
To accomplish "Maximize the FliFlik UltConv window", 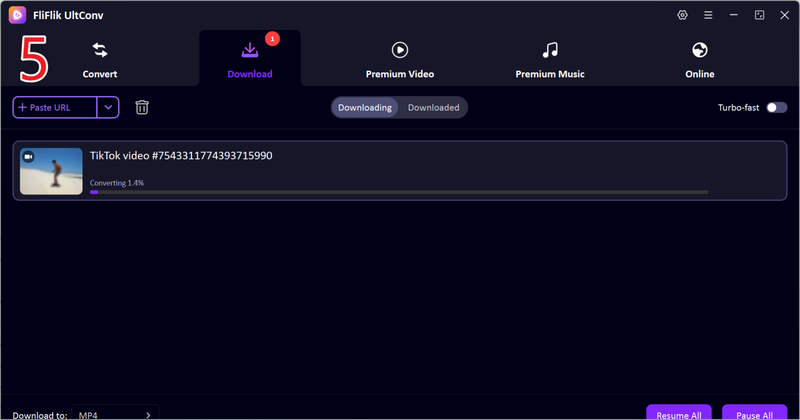I will coord(759,15).
